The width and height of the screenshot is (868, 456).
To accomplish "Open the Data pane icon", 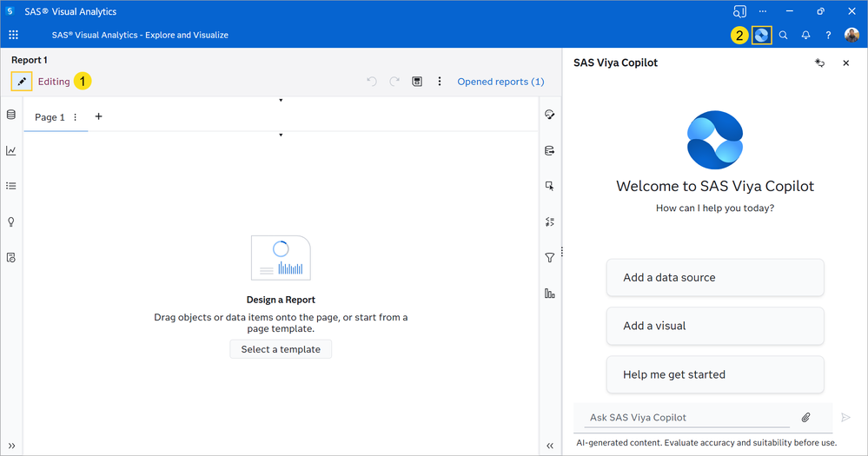I will 11,115.
